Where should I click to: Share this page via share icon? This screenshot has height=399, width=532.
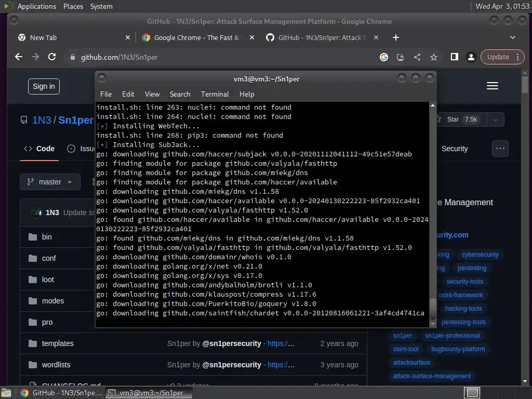[x=417, y=57]
